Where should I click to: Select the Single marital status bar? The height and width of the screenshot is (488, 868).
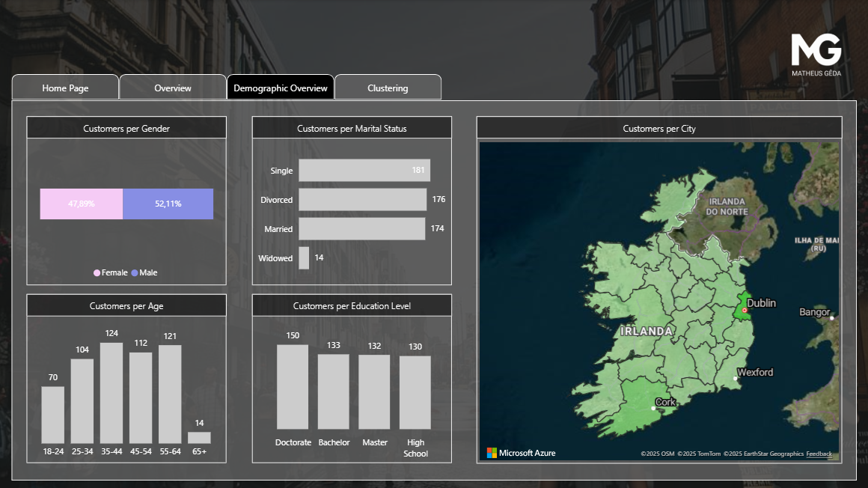(364, 171)
